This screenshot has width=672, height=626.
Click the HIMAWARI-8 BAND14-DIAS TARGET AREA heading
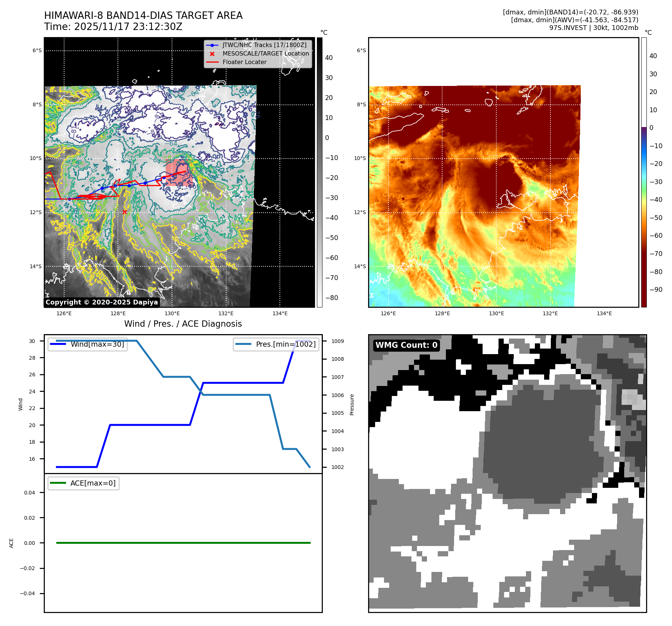point(143,16)
